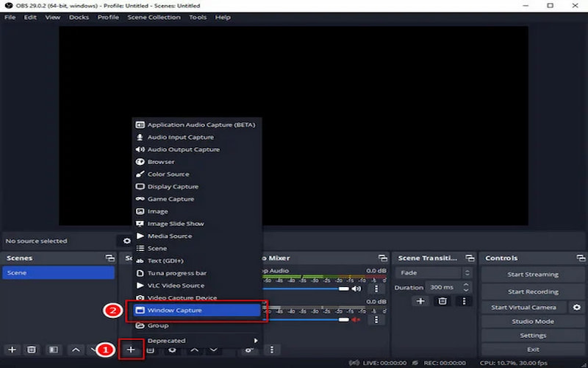The image size is (588, 368).
Task: Adjust the 300 ms duration stepper
Action: (467, 287)
